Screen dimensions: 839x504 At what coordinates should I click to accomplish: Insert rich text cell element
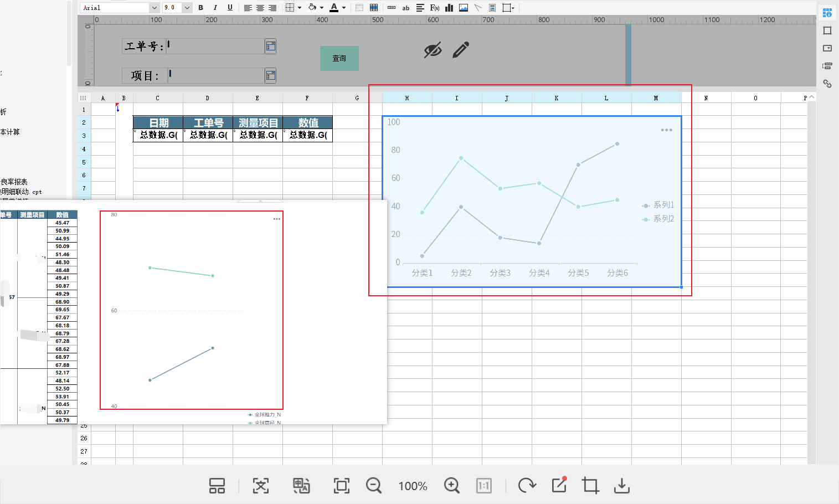click(420, 8)
